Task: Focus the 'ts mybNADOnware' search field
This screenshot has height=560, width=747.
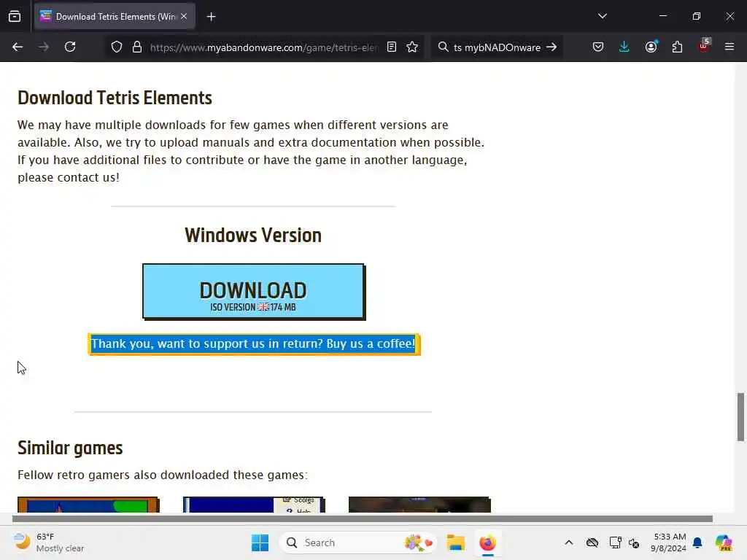Action: [497, 47]
